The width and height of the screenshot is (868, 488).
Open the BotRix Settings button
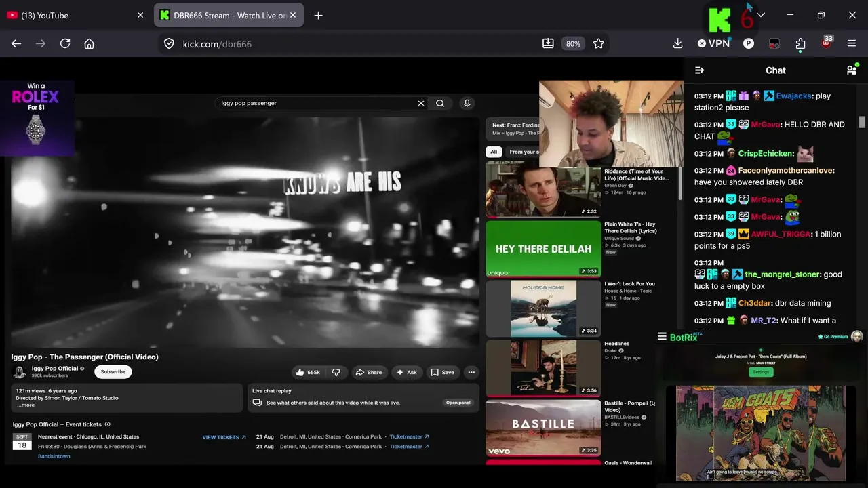(762, 372)
